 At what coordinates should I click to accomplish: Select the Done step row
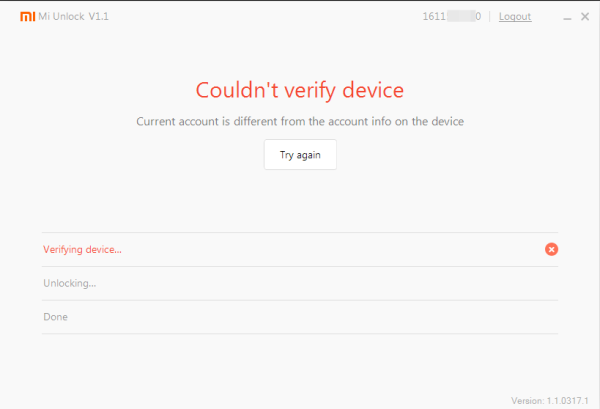[300, 317]
